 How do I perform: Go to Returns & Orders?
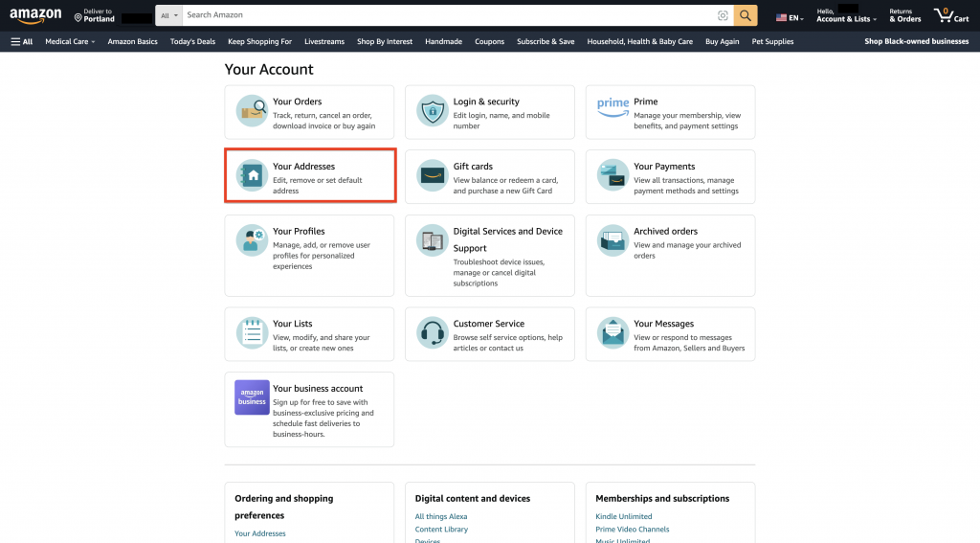coord(904,15)
